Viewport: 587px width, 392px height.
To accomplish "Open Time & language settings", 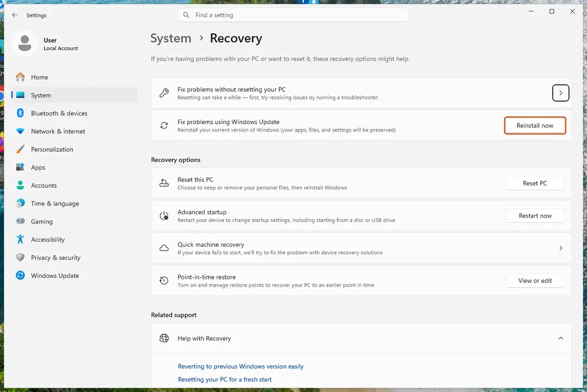I will pos(55,203).
